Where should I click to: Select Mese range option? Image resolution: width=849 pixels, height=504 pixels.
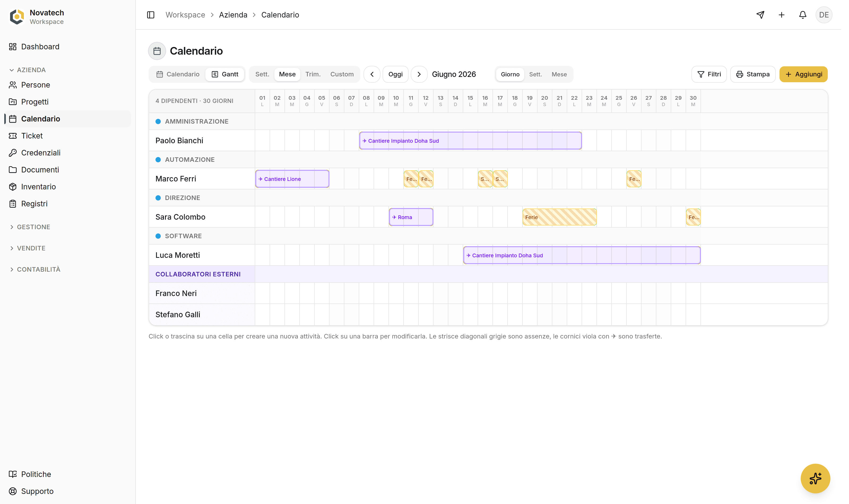click(x=287, y=74)
